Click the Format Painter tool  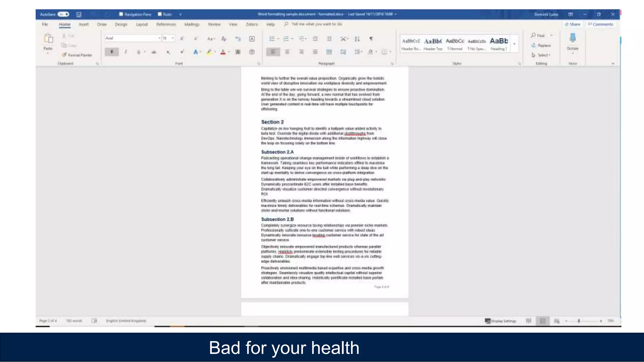pos(77,55)
